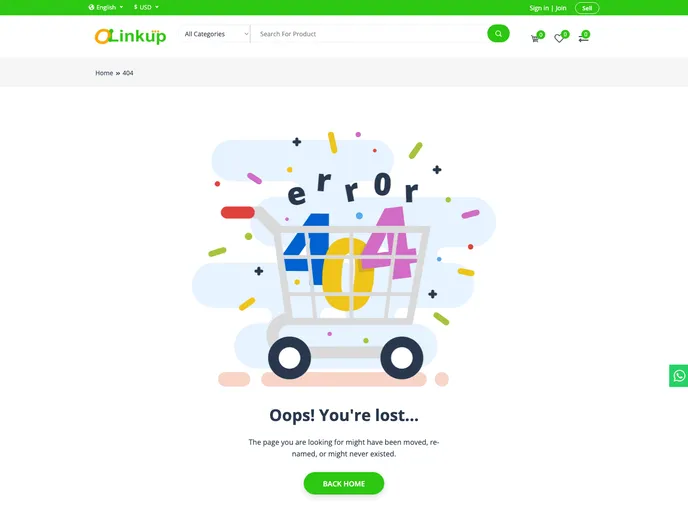Open the All Categories dropdown
The width and height of the screenshot is (688, 512).
point(215,34)
